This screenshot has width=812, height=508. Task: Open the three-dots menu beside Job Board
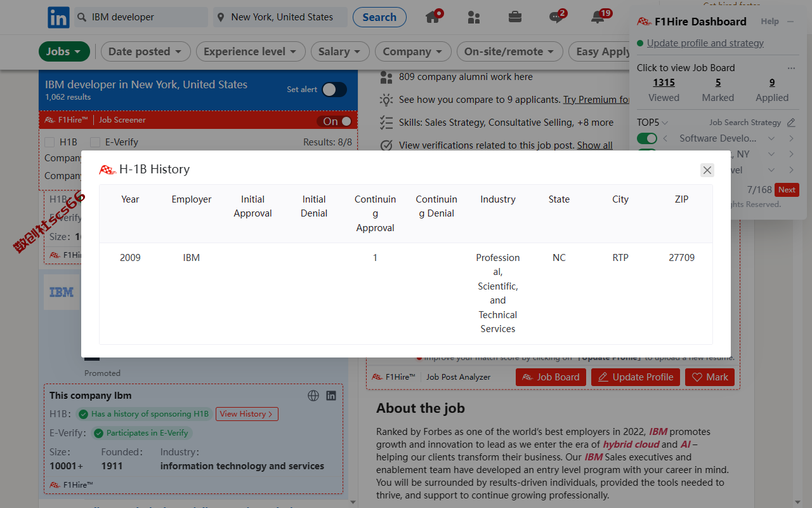791,68
